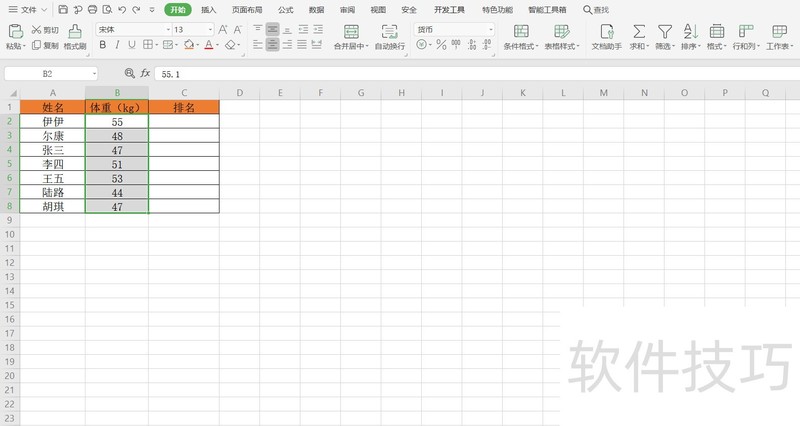800x426 pixels.
Task: Select cell containing 伊伊
Action: (x=53, y=121)
